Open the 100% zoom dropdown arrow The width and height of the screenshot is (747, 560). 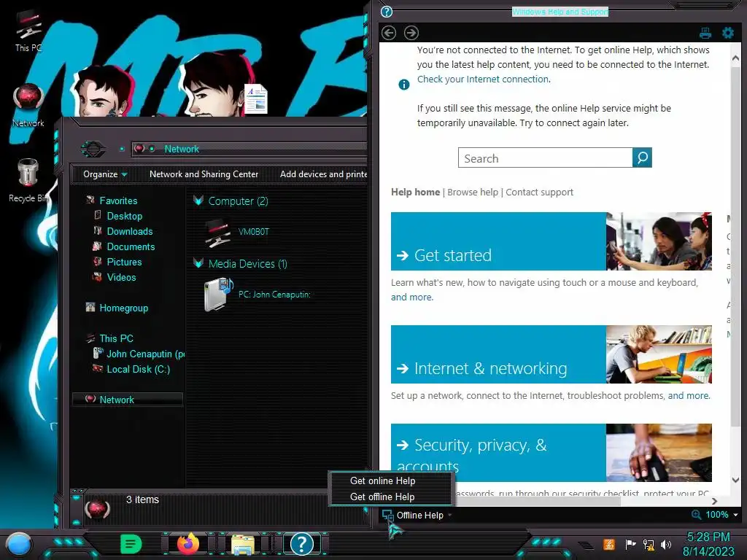click(x=735, y=515)
